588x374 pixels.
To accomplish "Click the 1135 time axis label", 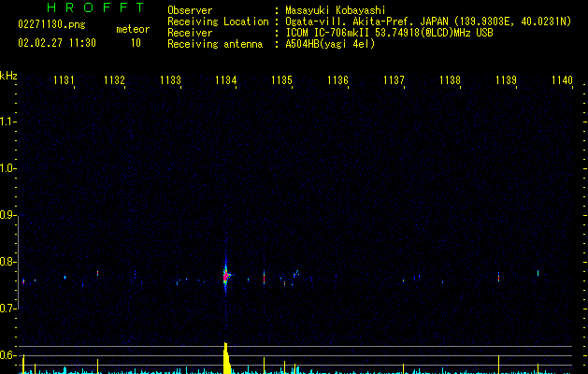I will (x=282, y=79).
